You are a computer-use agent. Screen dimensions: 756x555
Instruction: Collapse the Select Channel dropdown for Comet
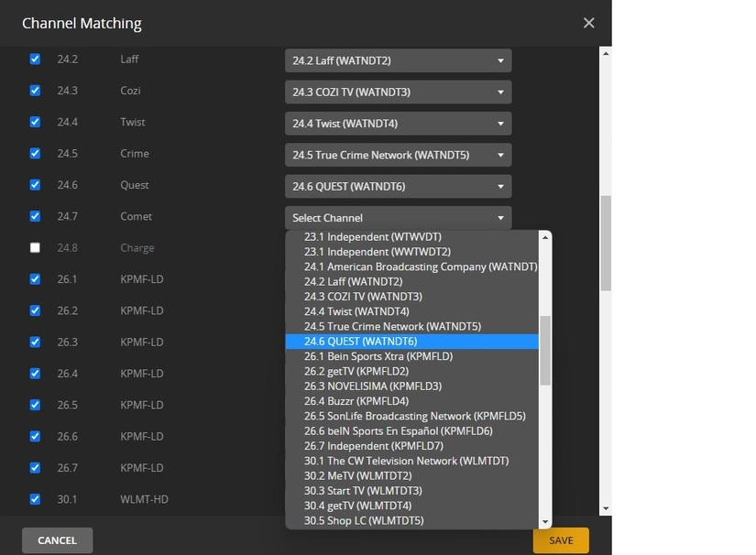click(x=399, y=218)
